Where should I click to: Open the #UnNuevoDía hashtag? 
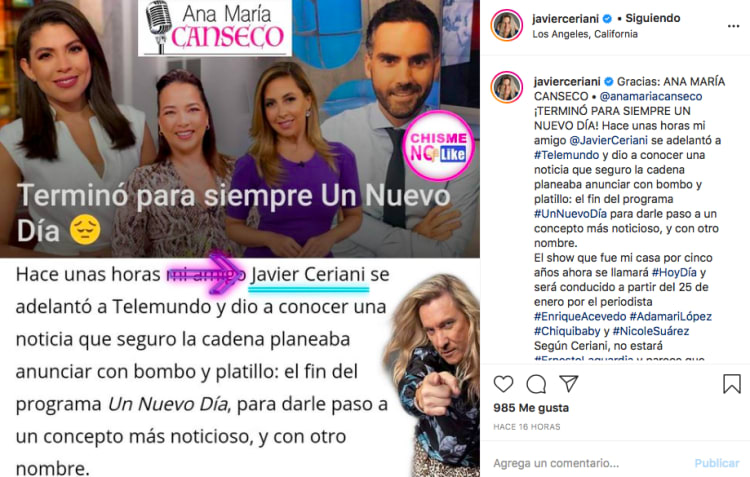pos(570,214)
